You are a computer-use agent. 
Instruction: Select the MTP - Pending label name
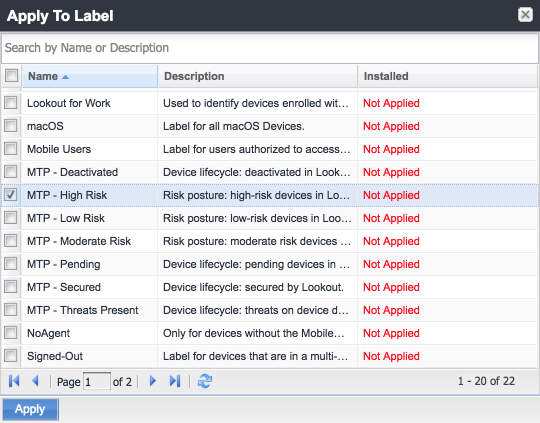[64, 264]
